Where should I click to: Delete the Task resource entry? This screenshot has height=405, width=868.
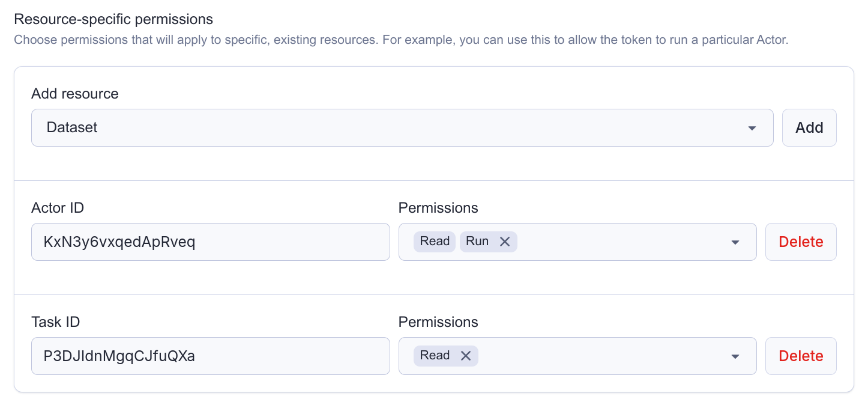pyautogui.click(x=801, y=356)
